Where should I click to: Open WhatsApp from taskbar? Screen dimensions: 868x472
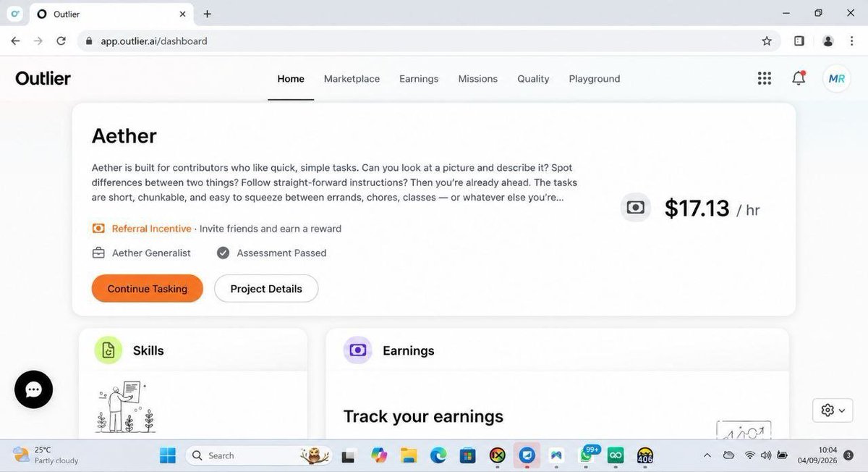pos(587,455)
